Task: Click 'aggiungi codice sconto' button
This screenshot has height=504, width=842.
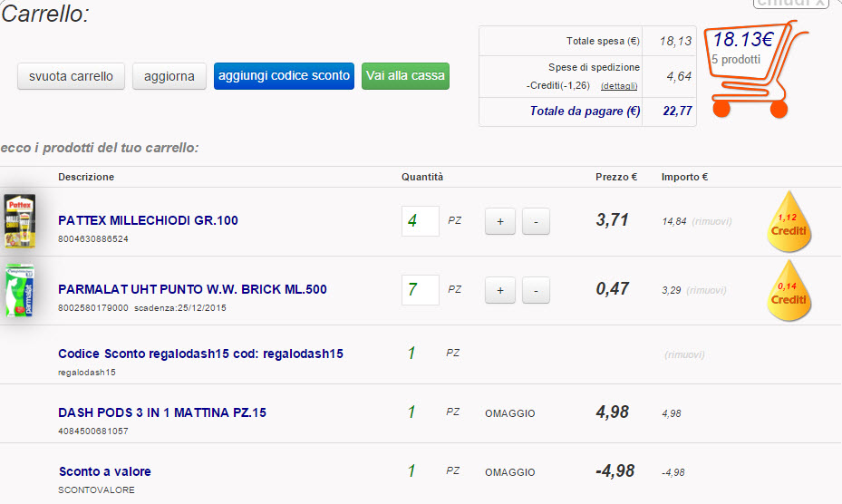Action: click(x=284, y=76)
